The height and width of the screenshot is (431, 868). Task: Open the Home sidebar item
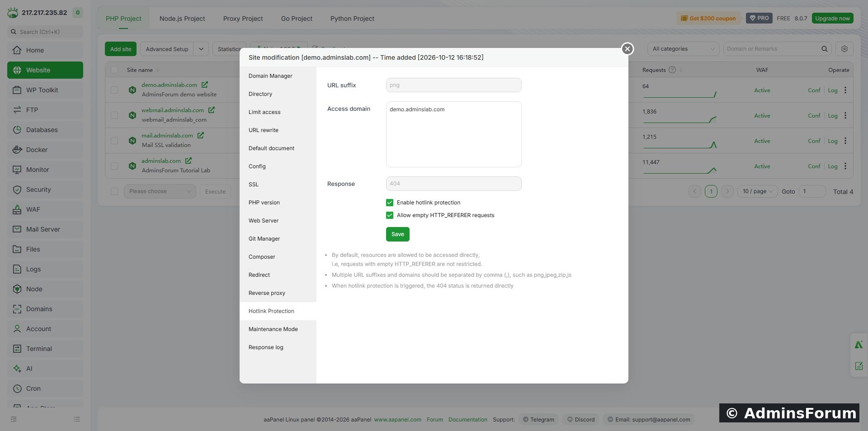click(45, 50)
